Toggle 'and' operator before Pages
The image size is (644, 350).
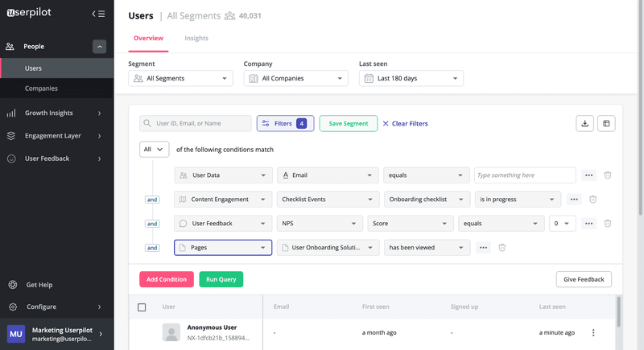click(152, 248)
